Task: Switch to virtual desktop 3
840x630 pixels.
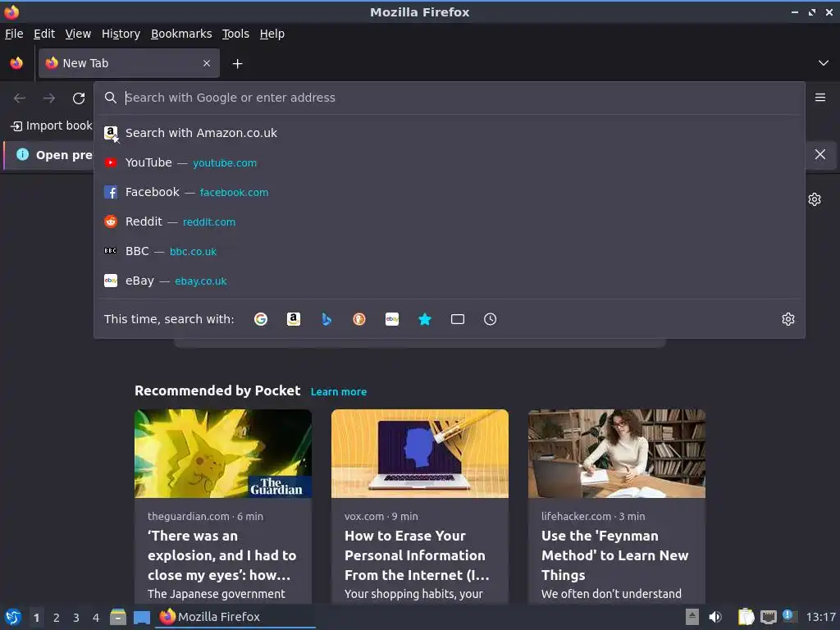Action: tap(76, 618)
